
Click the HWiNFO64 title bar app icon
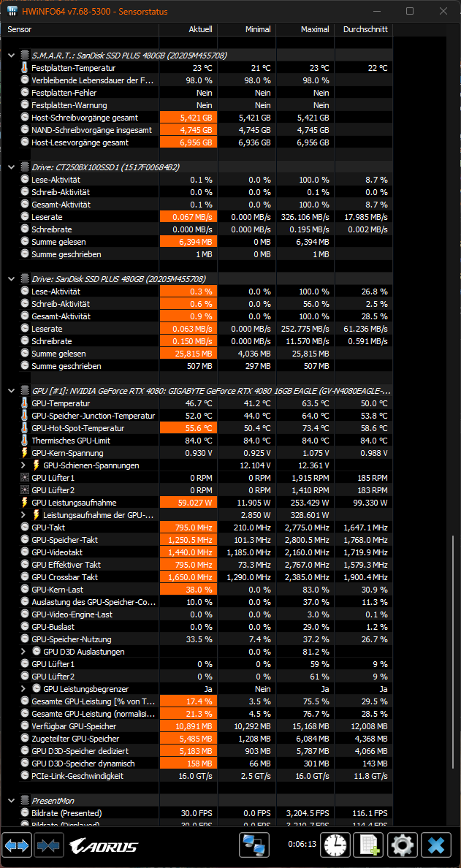(12, 11)
